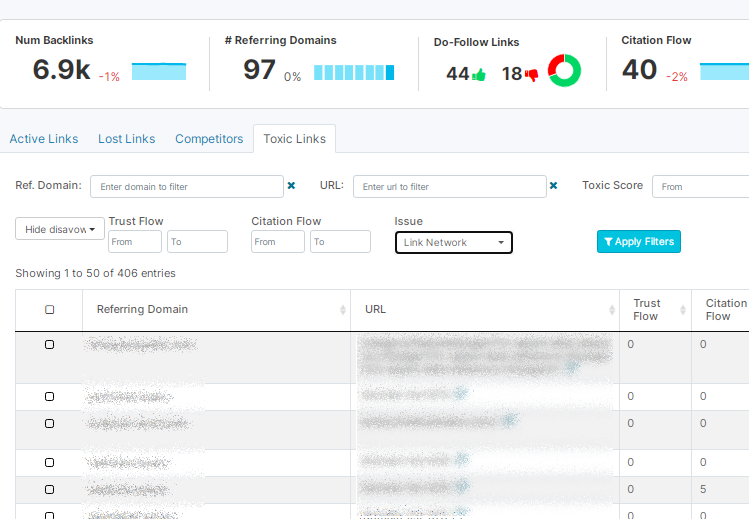
Task: Click the Citation Flow trend sparkline
Action: coord(724,71)
